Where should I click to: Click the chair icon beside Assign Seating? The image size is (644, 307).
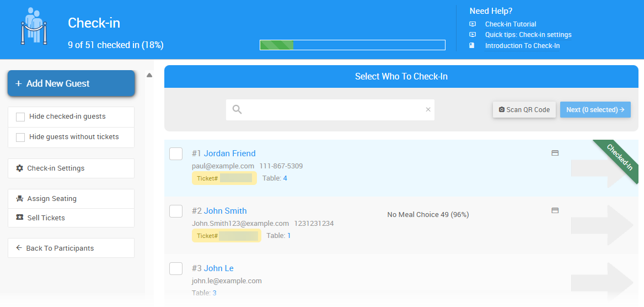20,199
